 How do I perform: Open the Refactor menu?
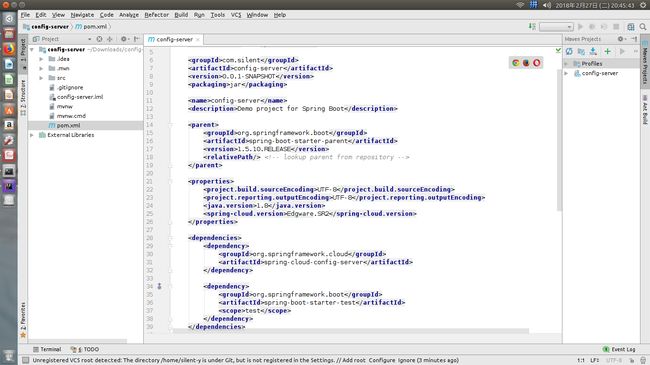pyautogui.click(x=156, y=15)
